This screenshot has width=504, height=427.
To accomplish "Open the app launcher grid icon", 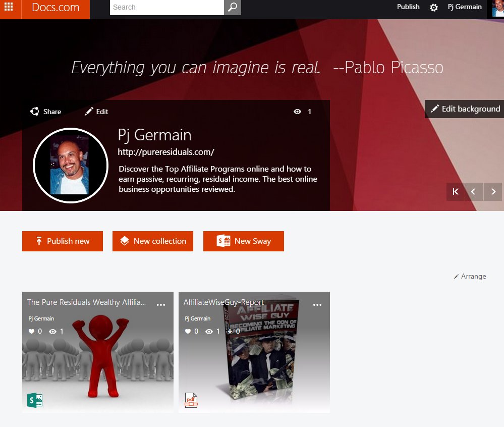I will tap(9, 7).
